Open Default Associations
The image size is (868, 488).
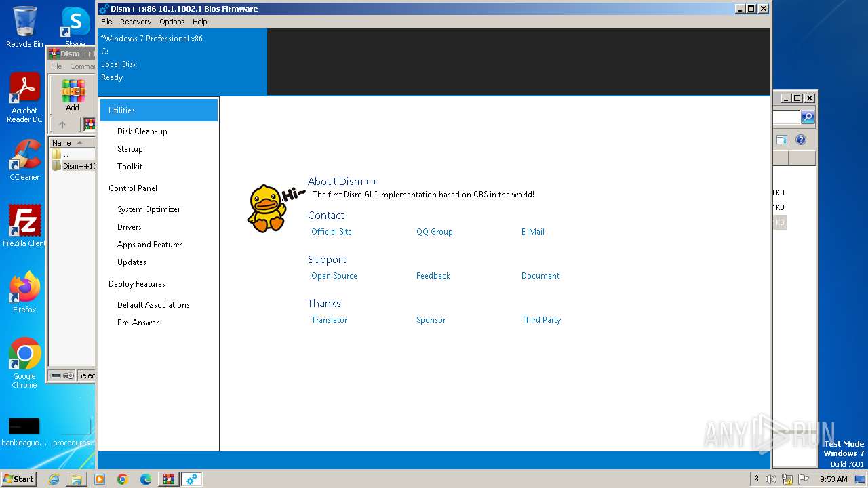click(x=153, y=305)
